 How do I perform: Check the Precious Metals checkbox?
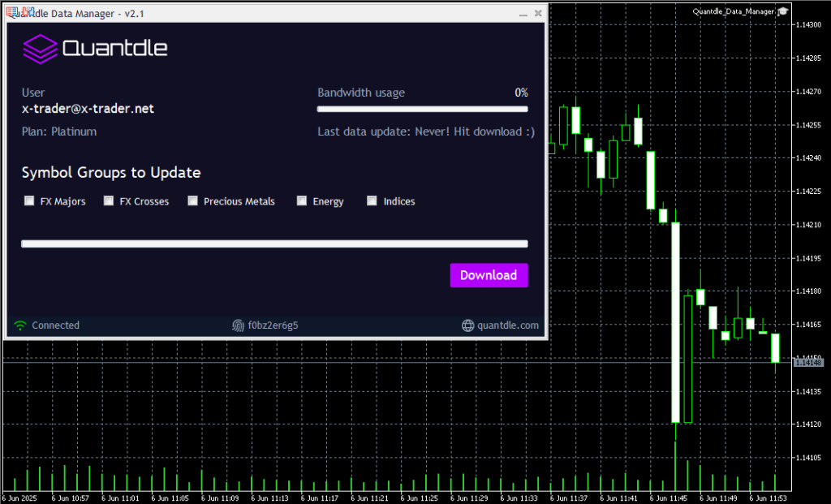(x=192, y=200)
